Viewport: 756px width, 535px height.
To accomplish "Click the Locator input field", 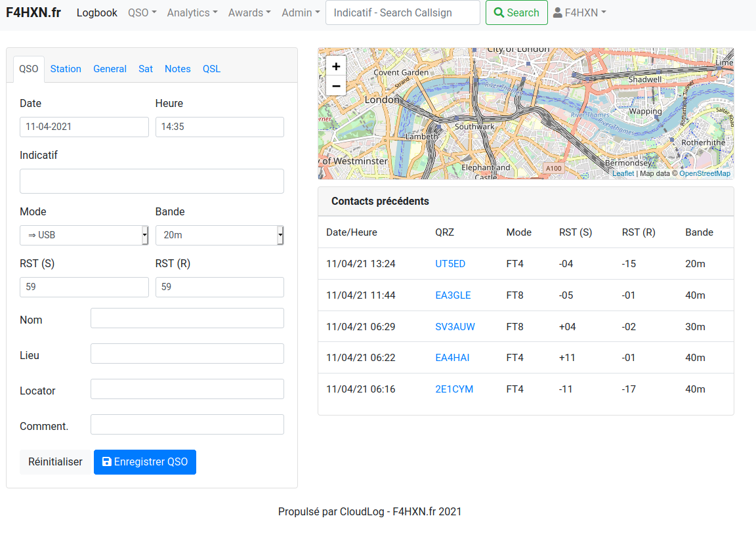I will click(187, 389).
